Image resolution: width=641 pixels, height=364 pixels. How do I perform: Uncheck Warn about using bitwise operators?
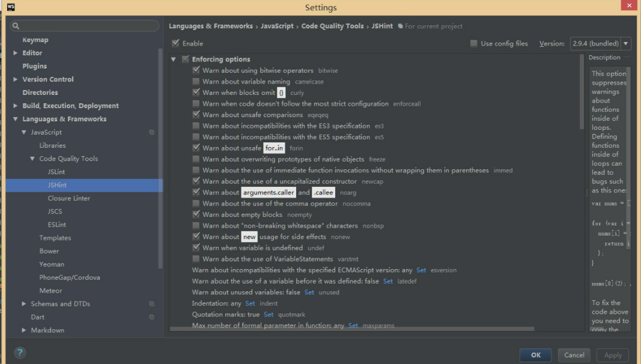point(196,70)
